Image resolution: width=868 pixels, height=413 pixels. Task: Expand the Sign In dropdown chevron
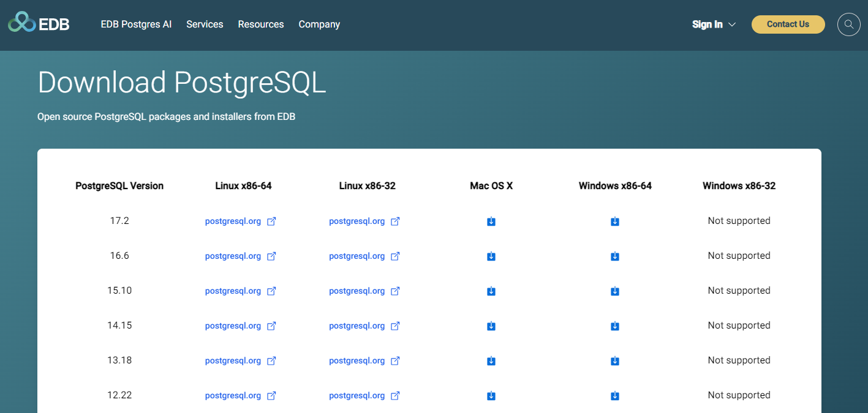(x=731, y=25)
